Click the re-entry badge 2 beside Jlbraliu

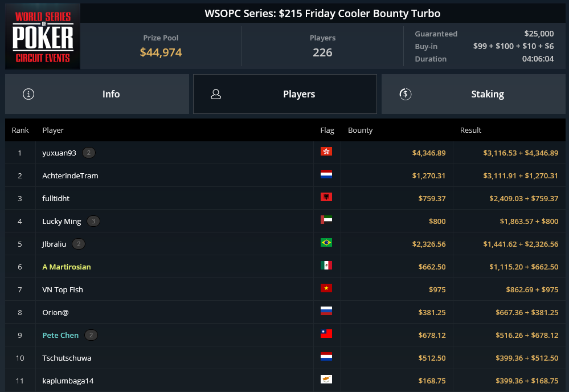tap(79, 244)
